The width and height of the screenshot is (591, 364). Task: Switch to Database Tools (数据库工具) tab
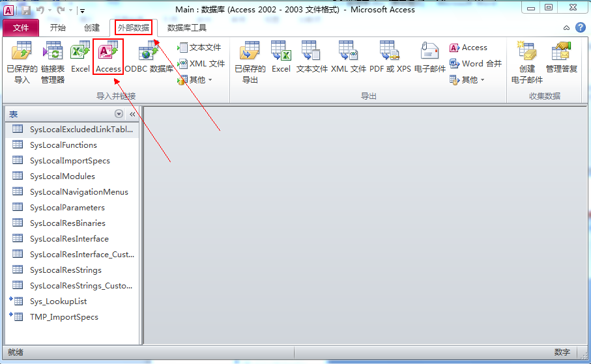tap(187, 28)
